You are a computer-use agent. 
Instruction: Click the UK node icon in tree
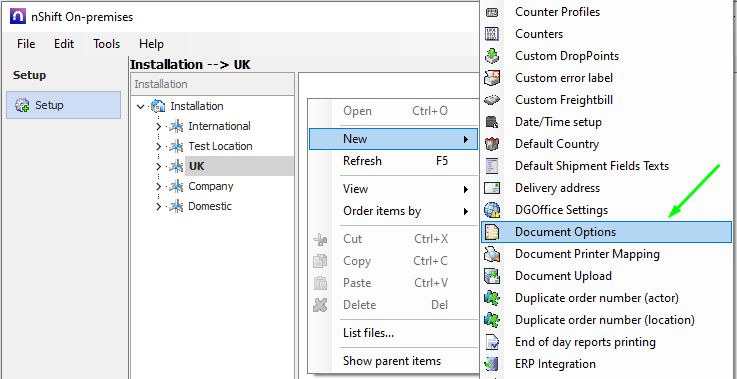click(x=176, y=166)
